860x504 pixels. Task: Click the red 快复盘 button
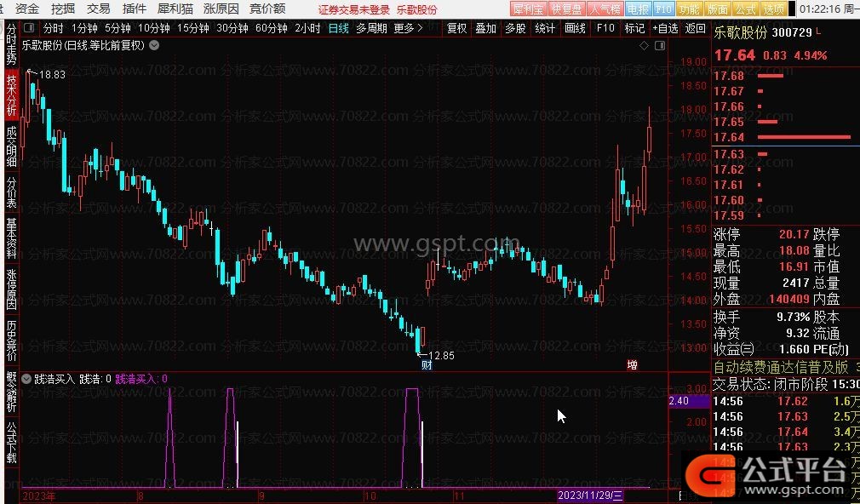point(566,9)
